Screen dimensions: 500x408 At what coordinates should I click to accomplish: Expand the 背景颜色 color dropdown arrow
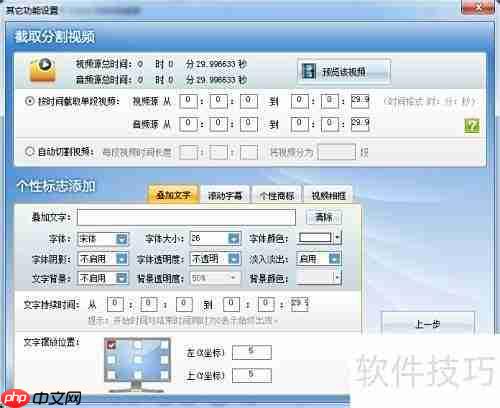pyautogui.click(x=338, y=277)
